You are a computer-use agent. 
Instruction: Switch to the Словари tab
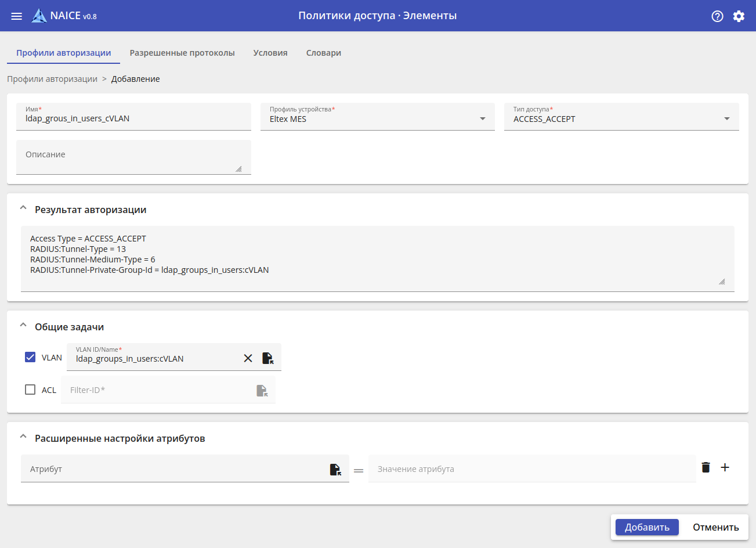pyautogui.click(x=323, y=53)
